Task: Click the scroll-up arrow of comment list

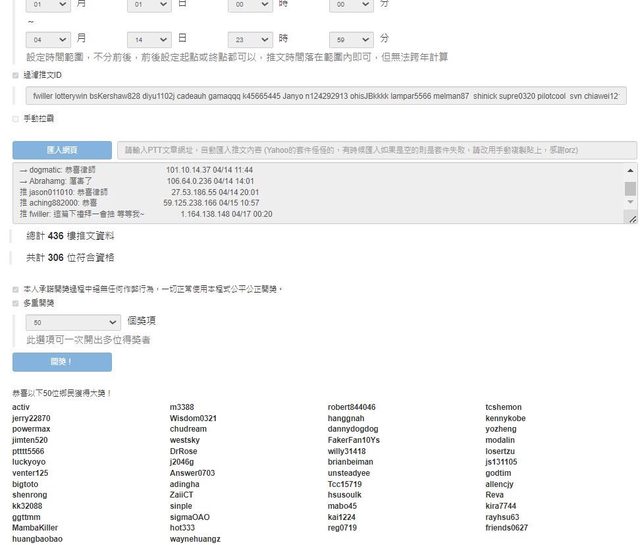Action: pos(630,171)
